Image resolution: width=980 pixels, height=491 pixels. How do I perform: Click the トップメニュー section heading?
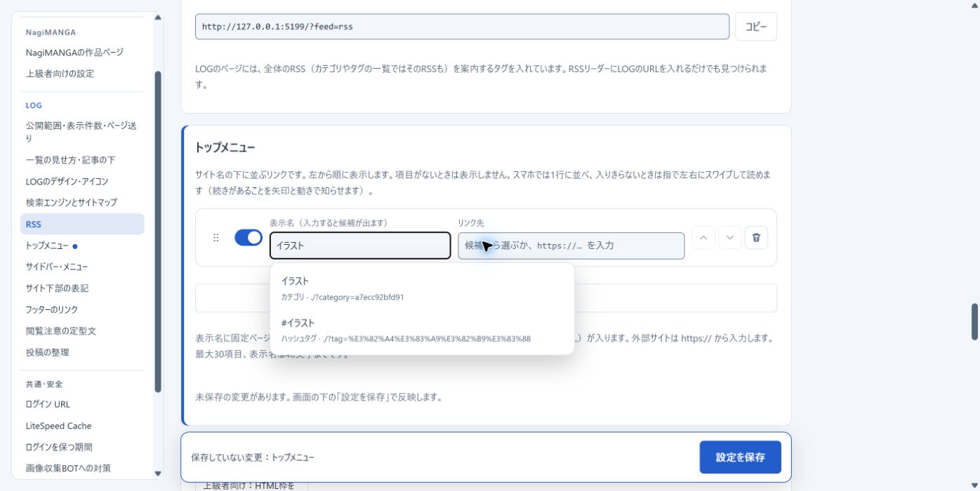click(x=225, y=147)
